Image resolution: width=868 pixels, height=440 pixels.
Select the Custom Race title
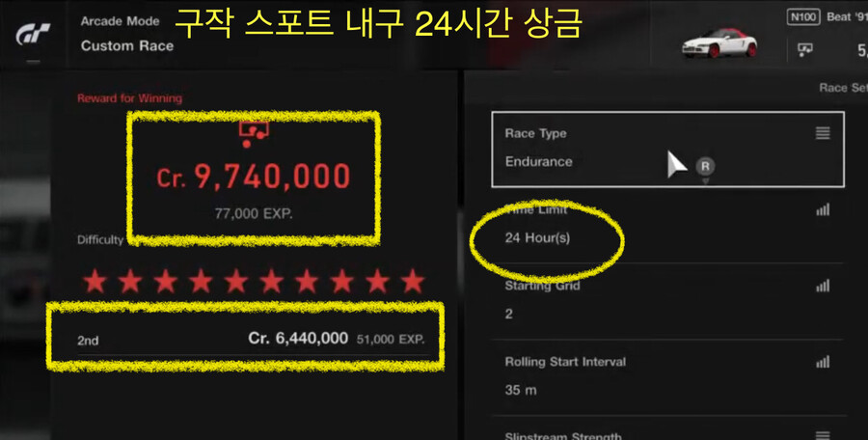click(x=127, y=46)
